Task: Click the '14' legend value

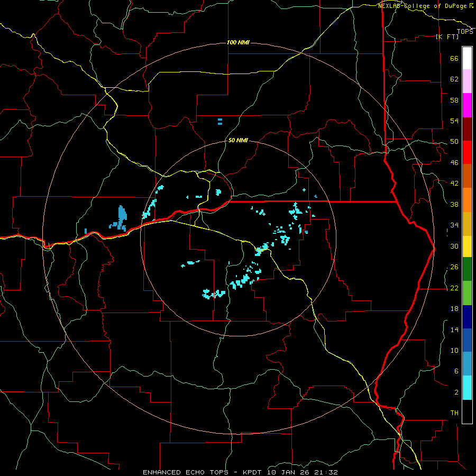Action: pos(454,329)
